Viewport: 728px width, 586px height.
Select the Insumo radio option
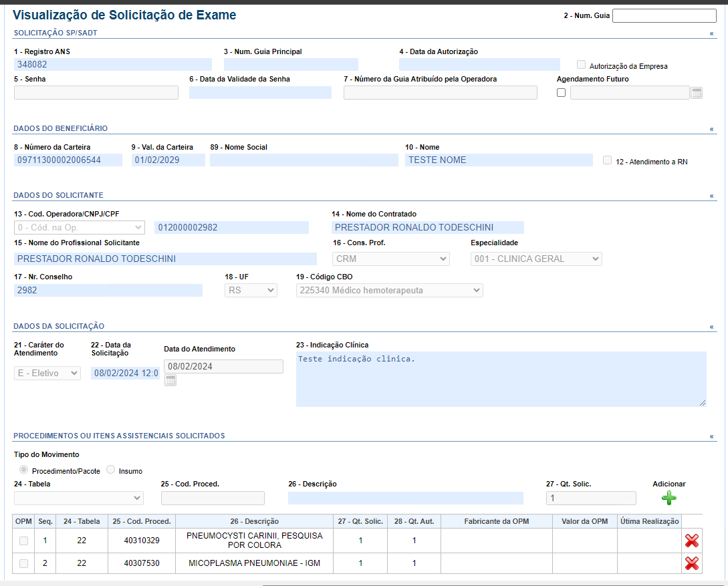[111, 470]
